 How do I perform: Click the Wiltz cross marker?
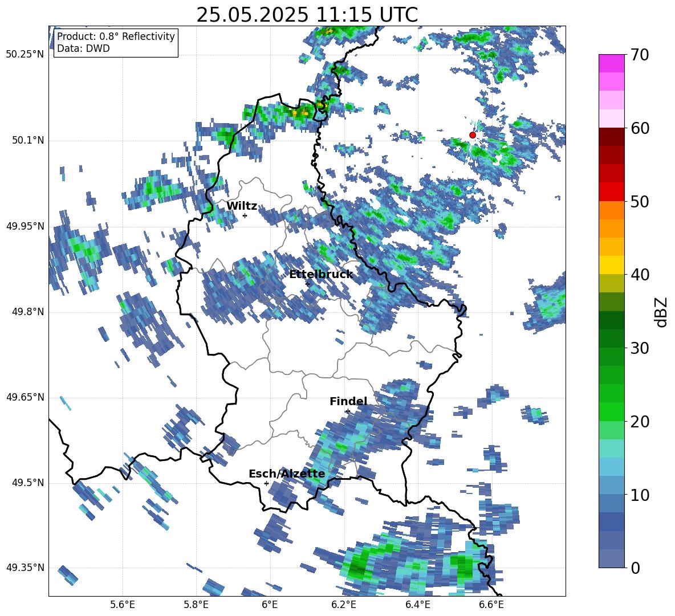tap(245, 215)
